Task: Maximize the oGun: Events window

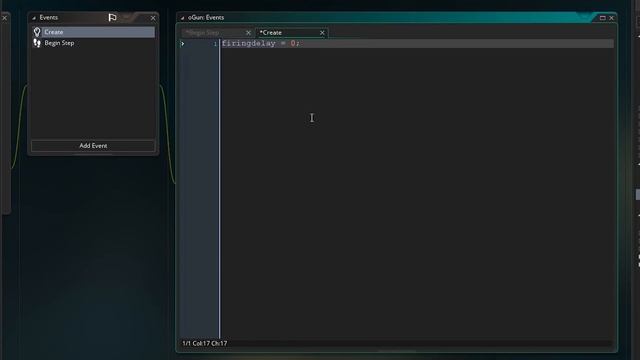Action: pyautogui.click(x=602, y=18)
